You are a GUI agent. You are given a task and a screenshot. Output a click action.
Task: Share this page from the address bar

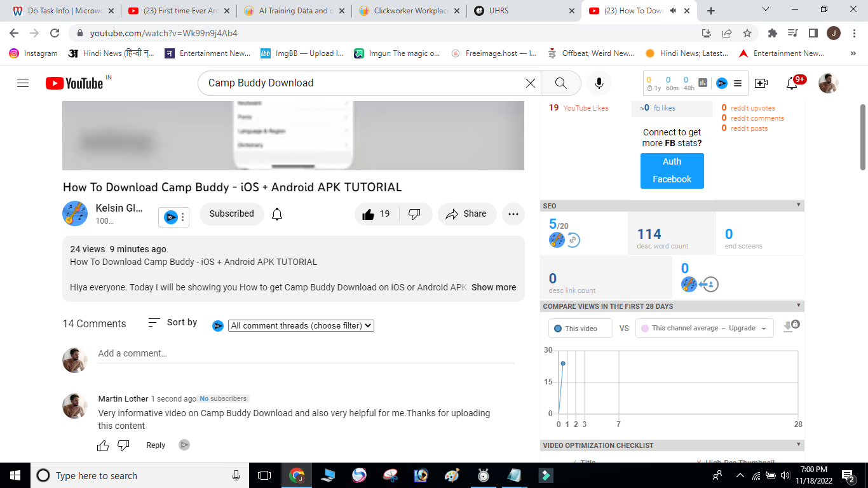pyautogui.click(x=727, y=33)
